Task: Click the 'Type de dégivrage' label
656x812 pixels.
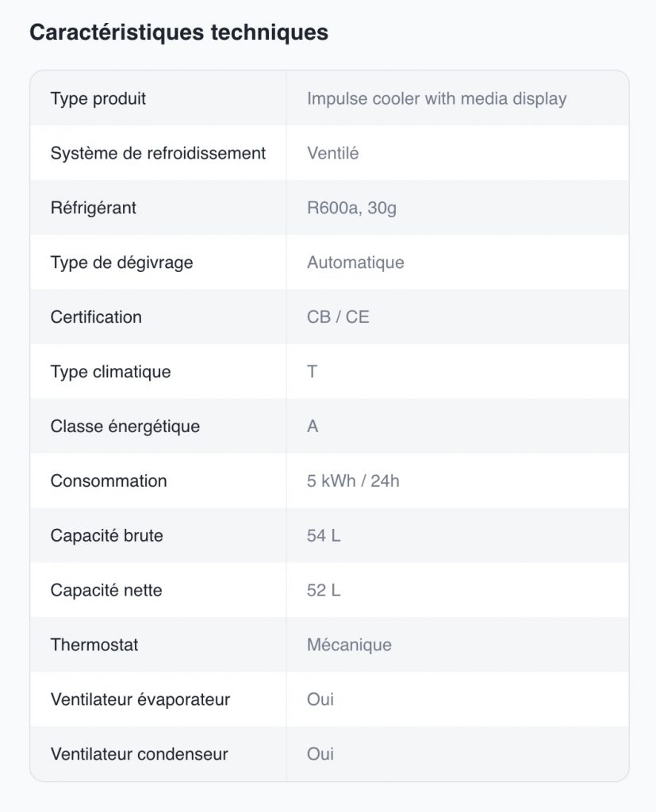Action: pos(121,262)
